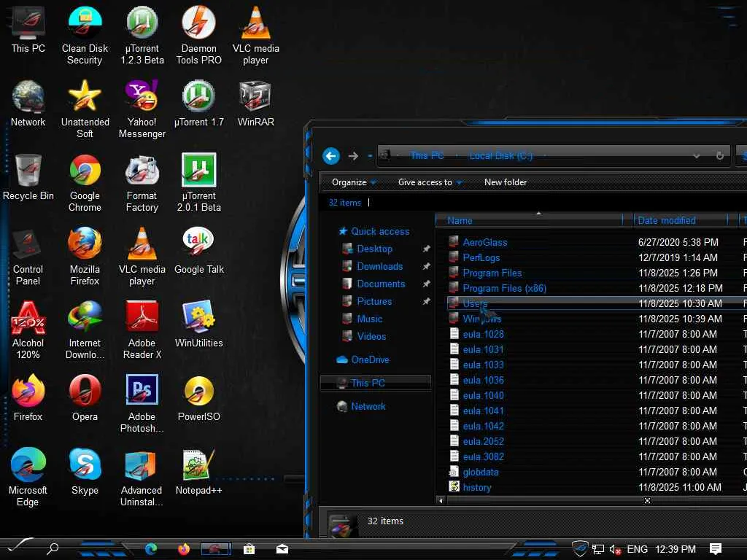The height and width of the screenshot is (560, 747).
Task: Open Daemon Tools PRO desktop shortcut
Action: point(198,36)
